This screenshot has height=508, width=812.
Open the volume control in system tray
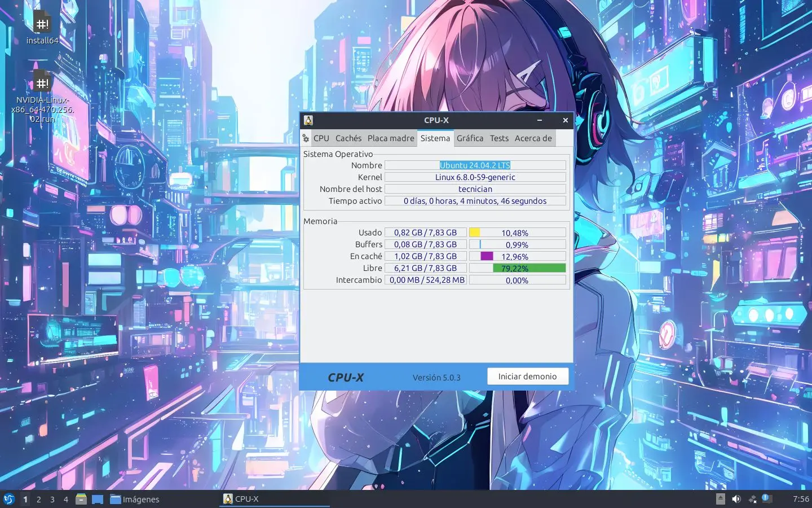point(736,499)
